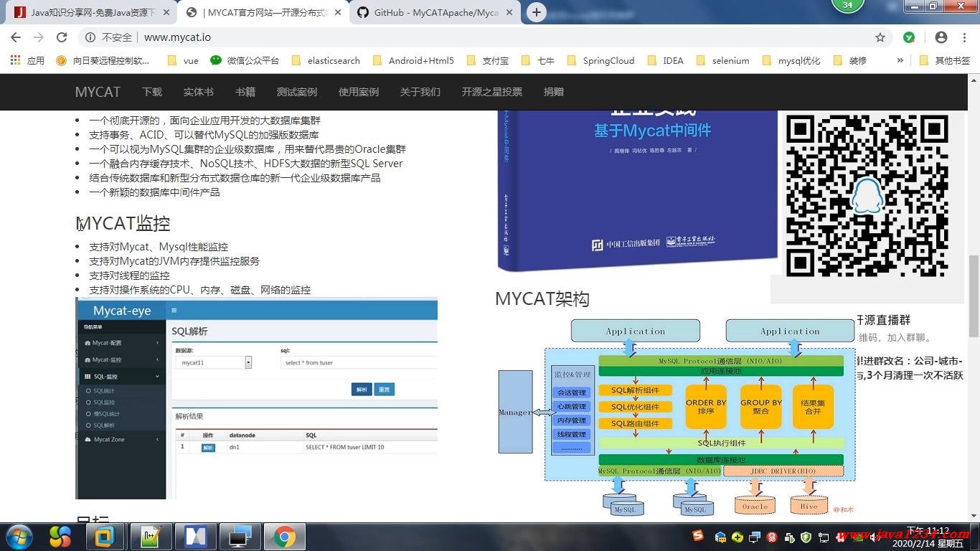
Task: Click the blue Mycat book cover image
Action: [638, 191]
